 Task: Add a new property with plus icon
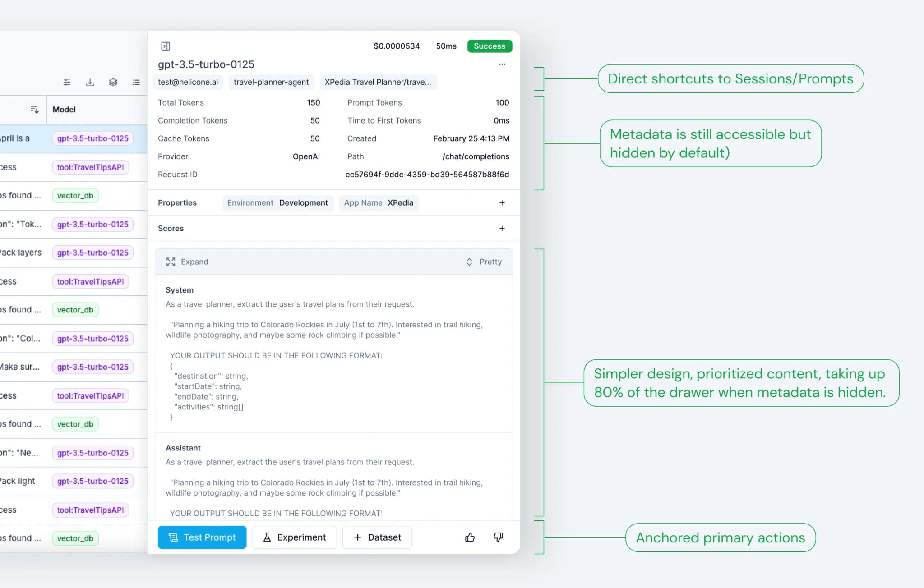coord(502,203)
